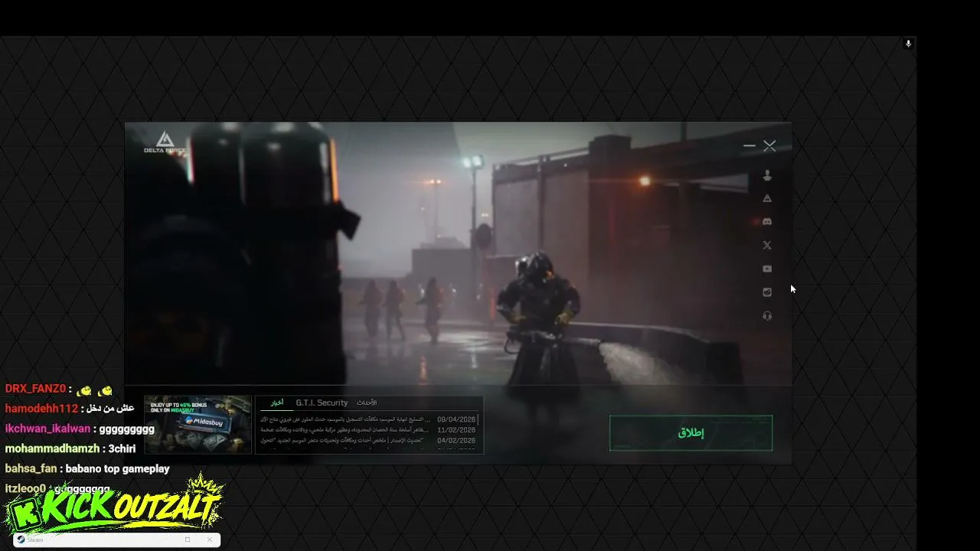Image resolution: width=980 pixels, height=551 pixels.
Task: Minimize the Delta Force launcher window
Action: tap(750, 145)
